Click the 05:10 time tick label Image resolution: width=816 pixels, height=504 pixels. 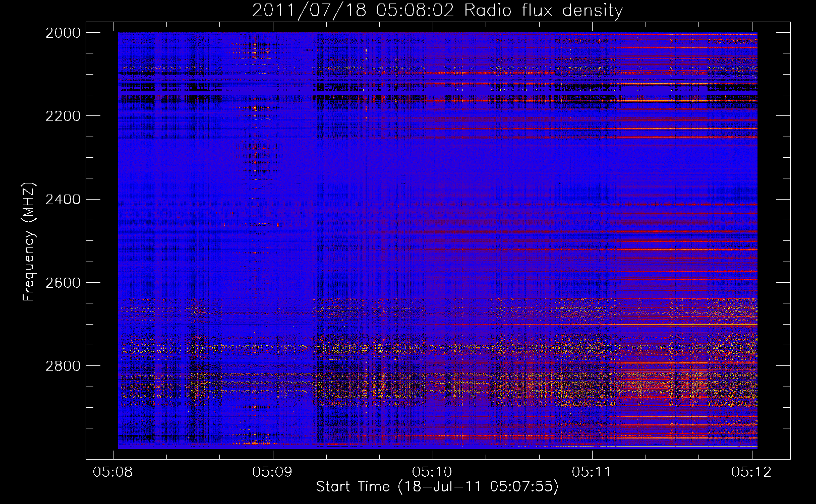(x=432, y=472)
